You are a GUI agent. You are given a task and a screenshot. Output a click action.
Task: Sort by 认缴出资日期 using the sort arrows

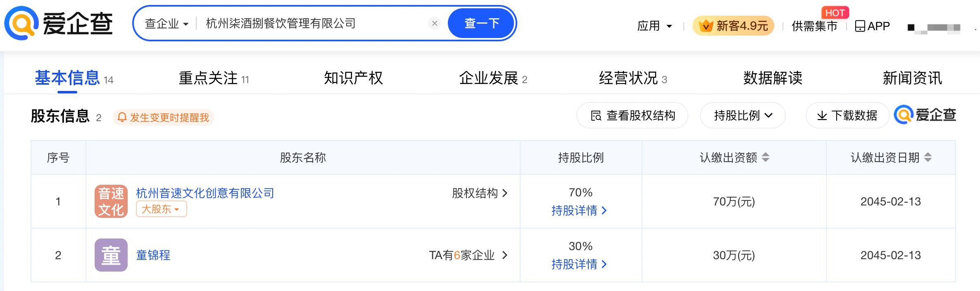point(928,157)
